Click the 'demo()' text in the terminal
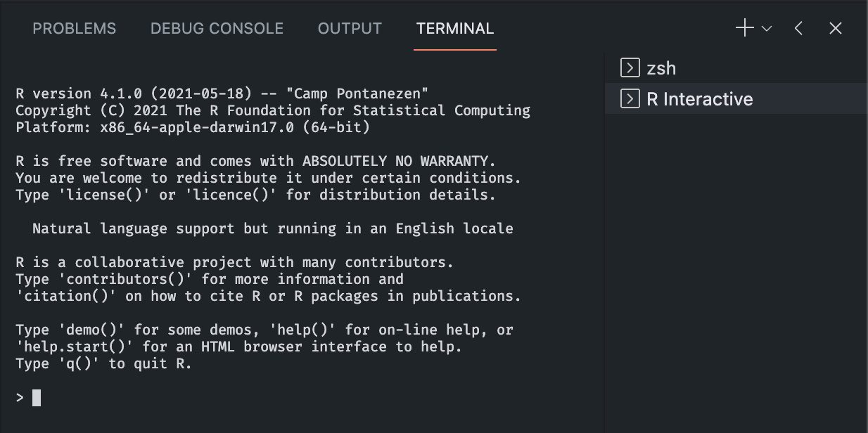Screen dimensions: 868x433 point(91,330)
